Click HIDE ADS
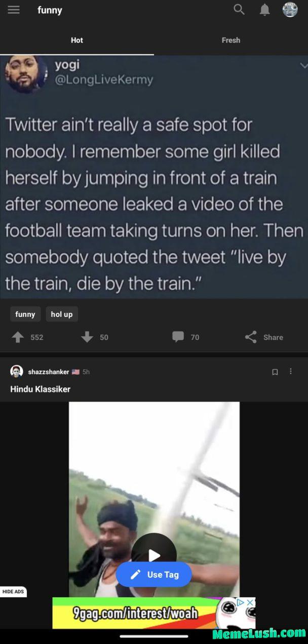Image resolution: width=308 pixels, height=644 pixels. pyautogui.click(x=14, y=591)
